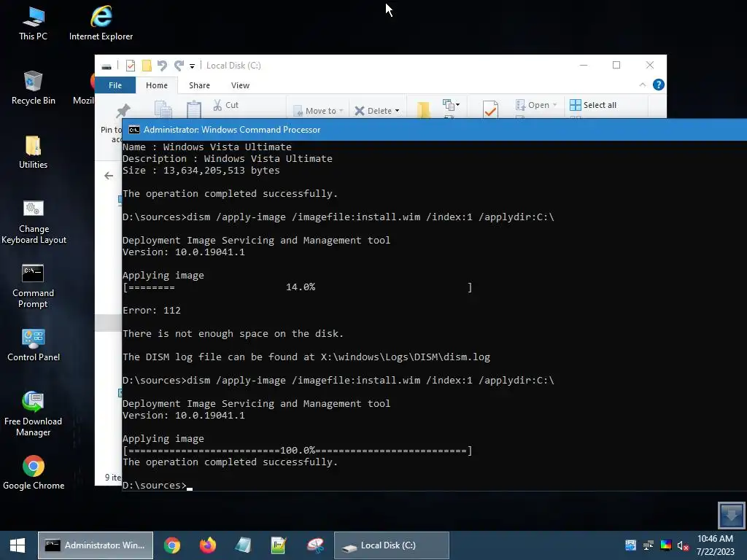The width and height of the screenshot is (747, 560).
Task: Click the Properties checkmark icon in ribbon
Action: click(x=490, y=109)
